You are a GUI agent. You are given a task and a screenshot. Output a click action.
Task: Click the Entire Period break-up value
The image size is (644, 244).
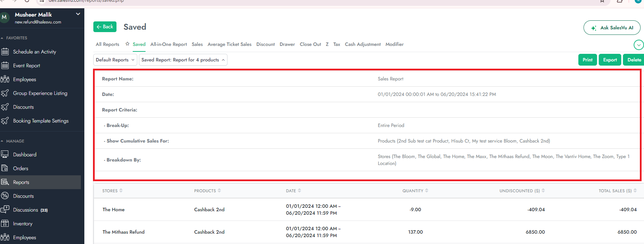[x=391, y=125]
